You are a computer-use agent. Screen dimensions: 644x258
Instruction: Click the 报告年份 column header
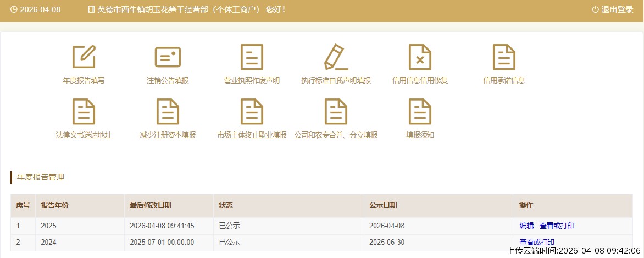coord(54,205)
